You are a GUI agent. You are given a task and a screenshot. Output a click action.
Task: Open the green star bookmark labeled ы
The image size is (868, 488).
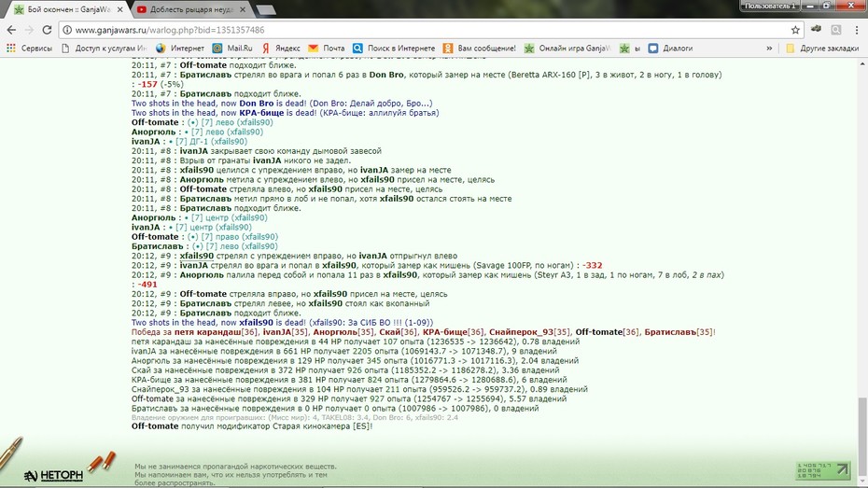click(x=630, y=49)
